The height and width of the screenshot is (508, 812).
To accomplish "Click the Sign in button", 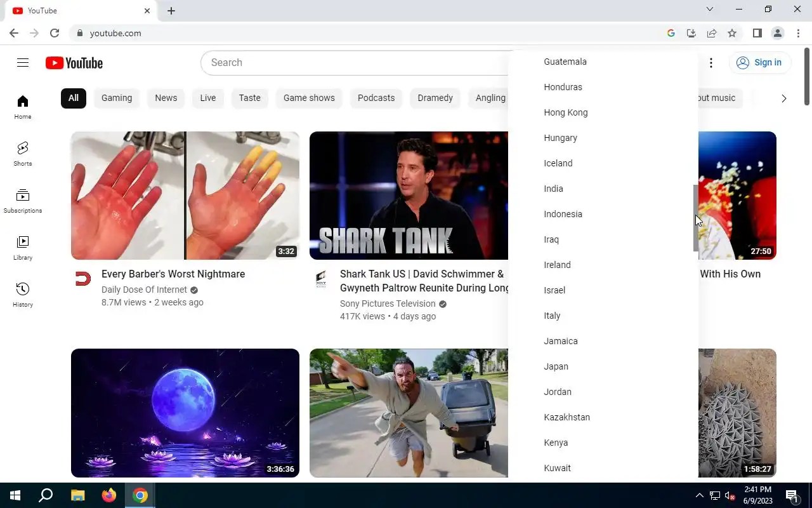I will coord(759,62).
